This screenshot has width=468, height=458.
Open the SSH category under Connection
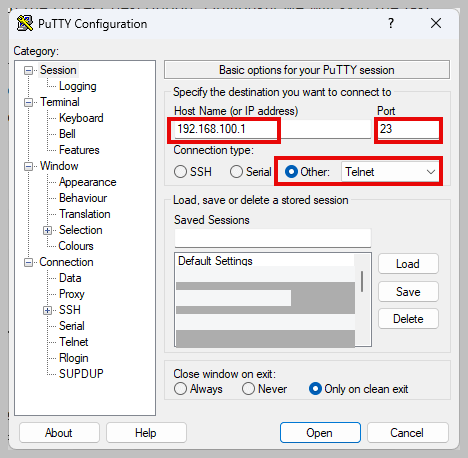tap(70, 310)
